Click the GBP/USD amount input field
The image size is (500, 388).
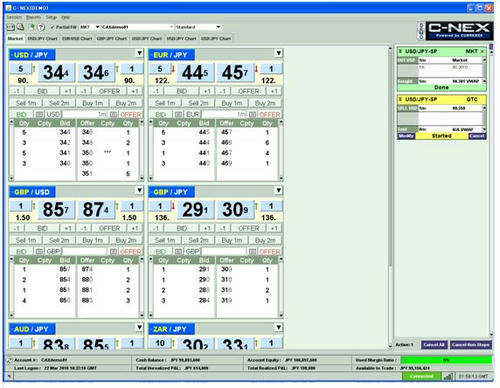coord(84,251)
